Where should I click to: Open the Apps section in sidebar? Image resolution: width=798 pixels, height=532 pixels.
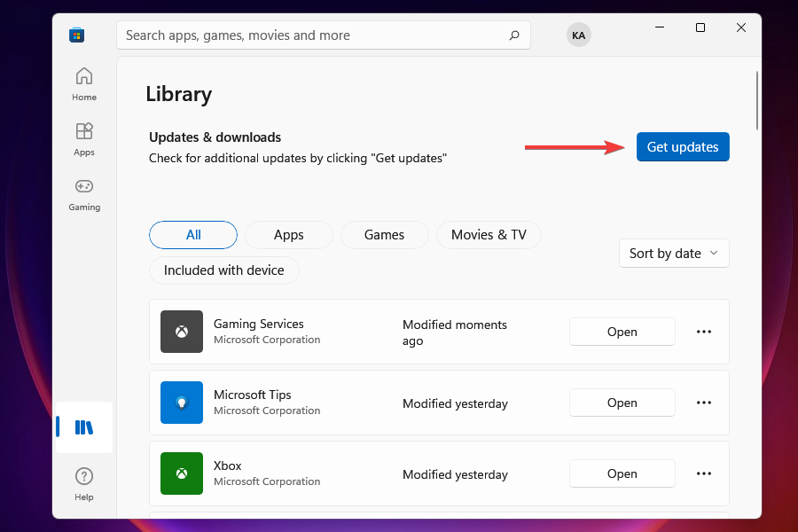tap(84, 139)
